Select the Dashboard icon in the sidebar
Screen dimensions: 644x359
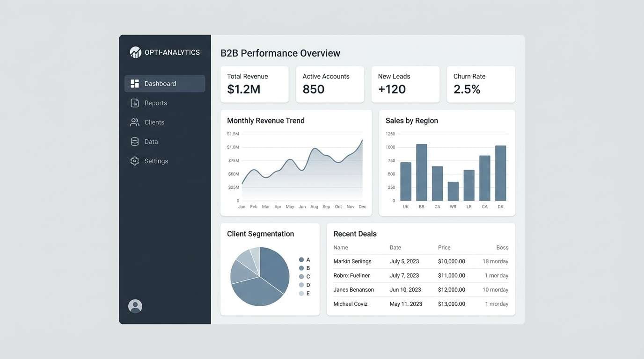tap(135, 83)
